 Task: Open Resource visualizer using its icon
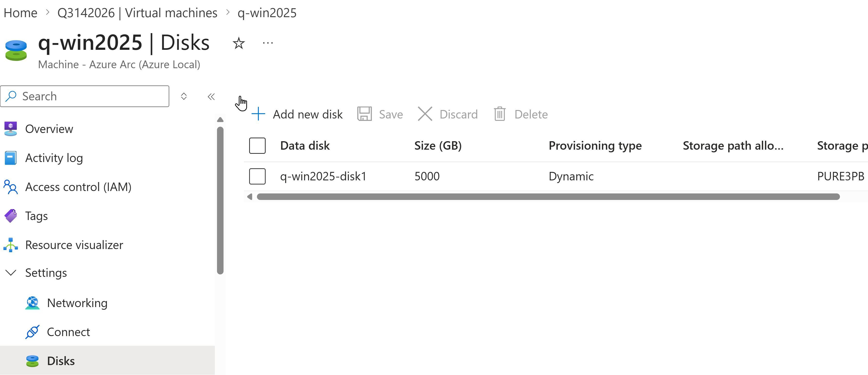click(x=10, y=245)
